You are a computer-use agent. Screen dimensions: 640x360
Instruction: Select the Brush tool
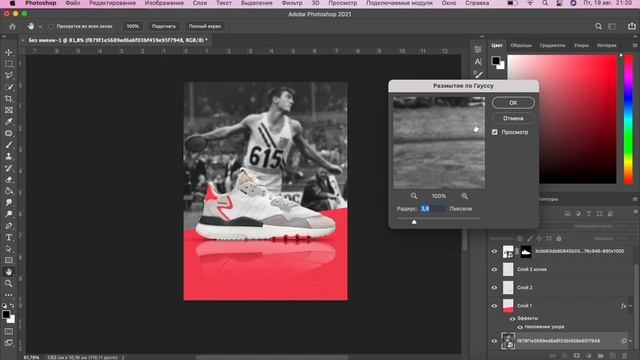tap(9, 145)
